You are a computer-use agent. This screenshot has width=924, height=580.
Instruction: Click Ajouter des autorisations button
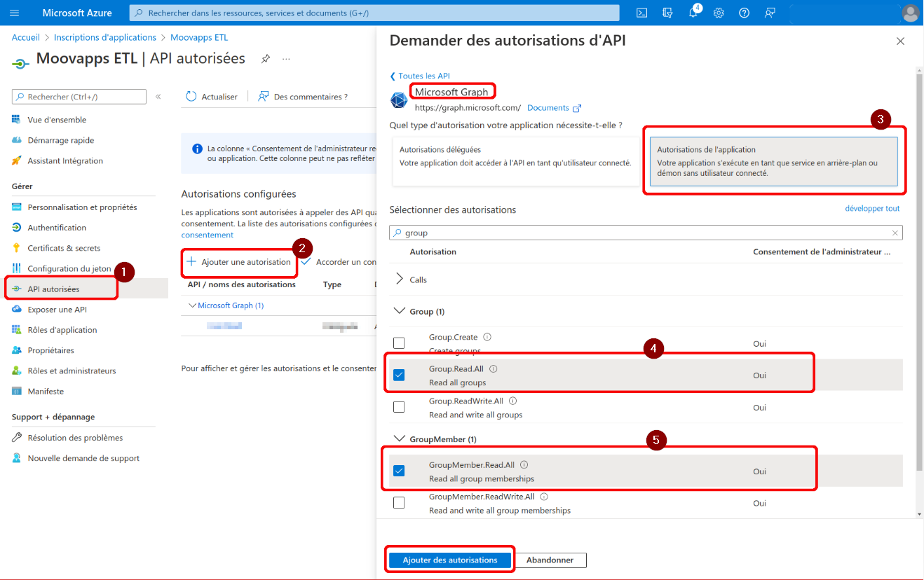coord(450,560)
